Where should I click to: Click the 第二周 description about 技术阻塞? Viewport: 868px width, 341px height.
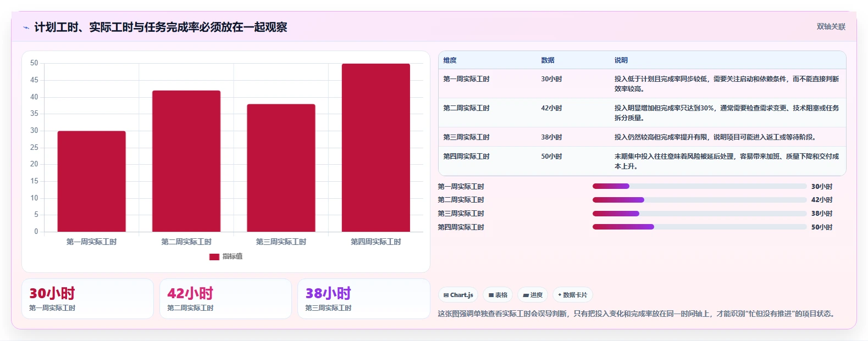pyautogui.click(x=727, y=113)
